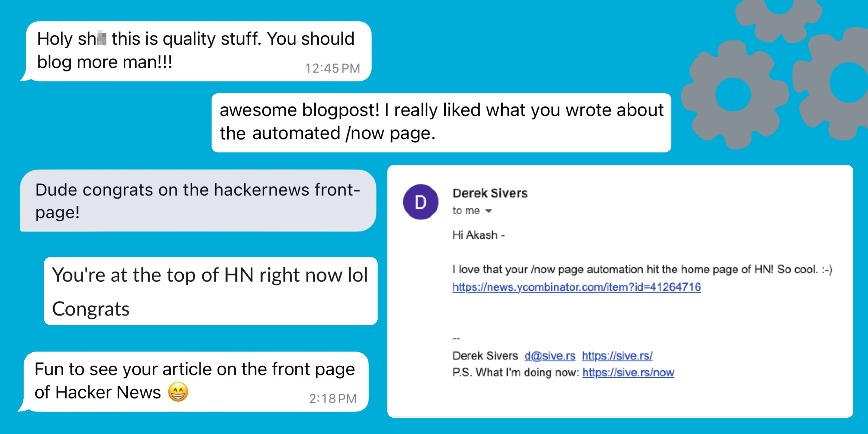Click the 2:18 PM timestamp
The height and width of the screenshot is (434, 868).
coord(333,398)
